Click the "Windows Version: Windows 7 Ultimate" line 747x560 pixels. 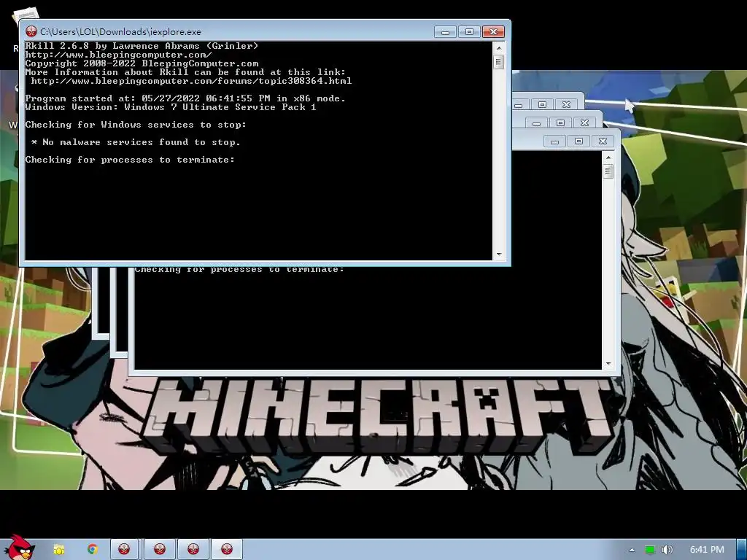pyautogui.click(x=171, y=107)
